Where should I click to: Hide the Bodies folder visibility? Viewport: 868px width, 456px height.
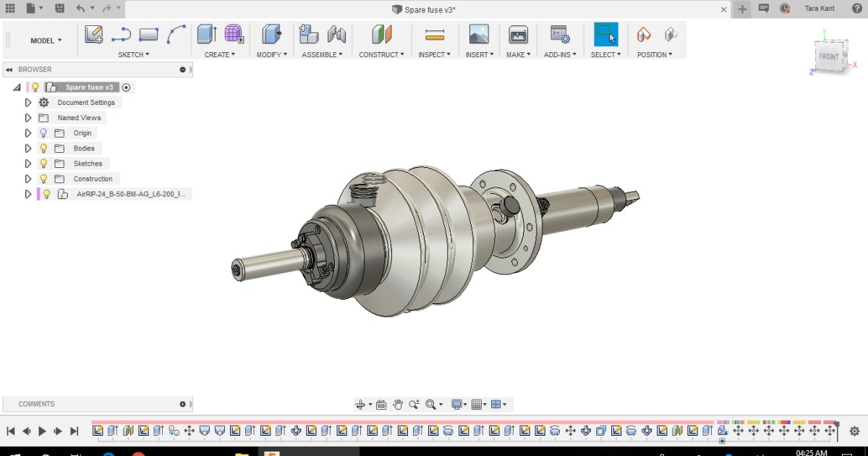coord(42,148)
